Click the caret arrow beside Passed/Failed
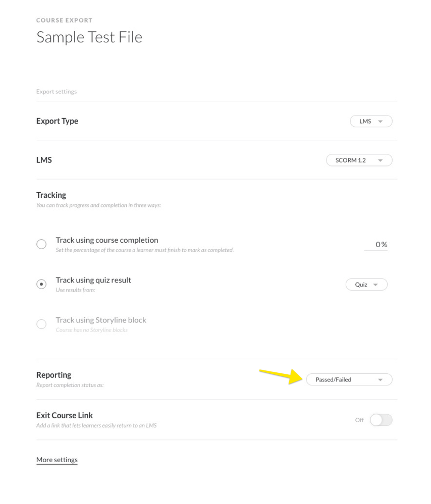Image resolution: width=431 pixels, height=504 pixels. pyautogui.click(x=381, y=380)
